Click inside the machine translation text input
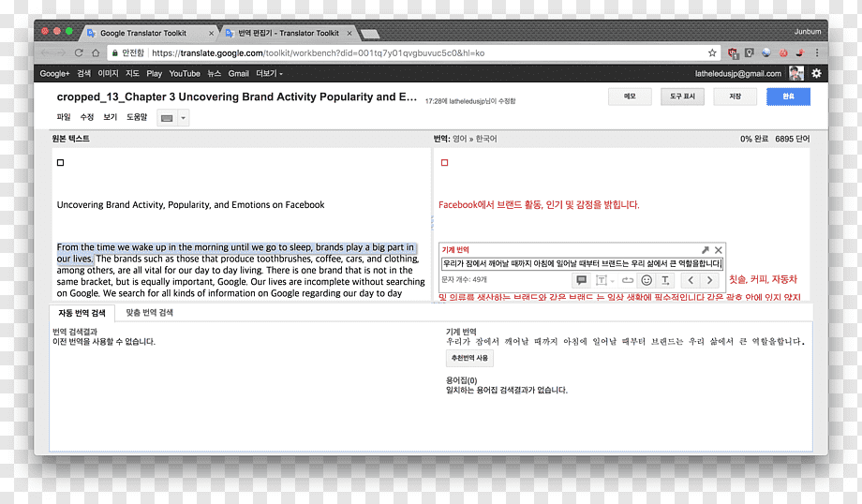862x504 pixels. [582, 264]
